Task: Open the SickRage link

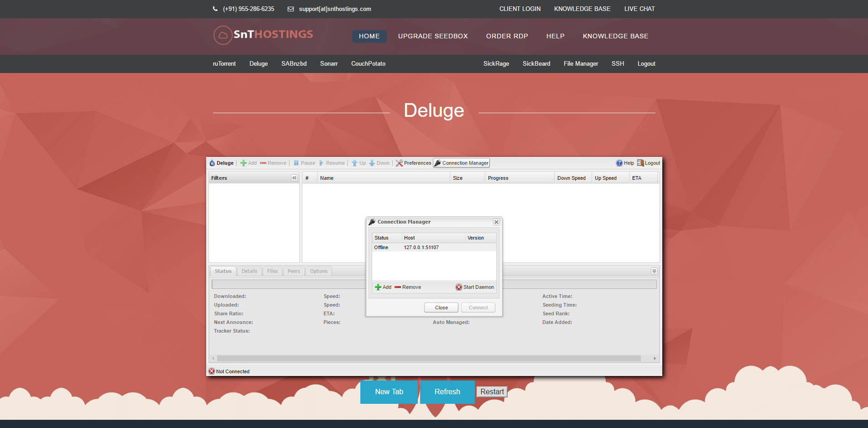Action: click(x=496, y=64)
